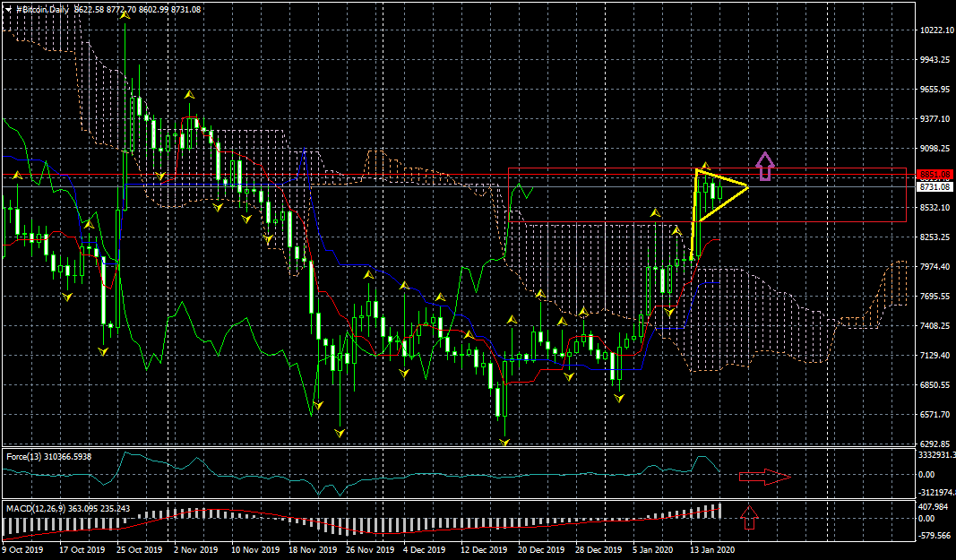Click the small triangle icon before #Bitcoin title
The height and width of the screenshot is (560, 956).
8,8
